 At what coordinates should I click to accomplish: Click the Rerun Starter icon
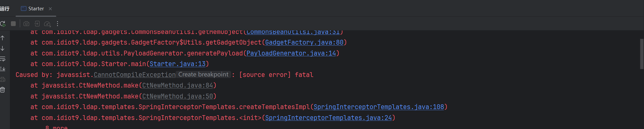3,24
